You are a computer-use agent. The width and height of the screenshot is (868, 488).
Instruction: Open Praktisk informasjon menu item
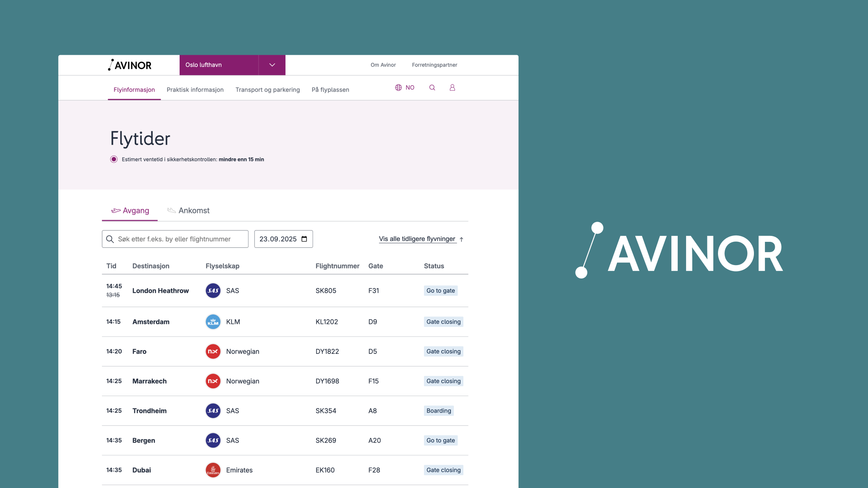pos(195,90)
